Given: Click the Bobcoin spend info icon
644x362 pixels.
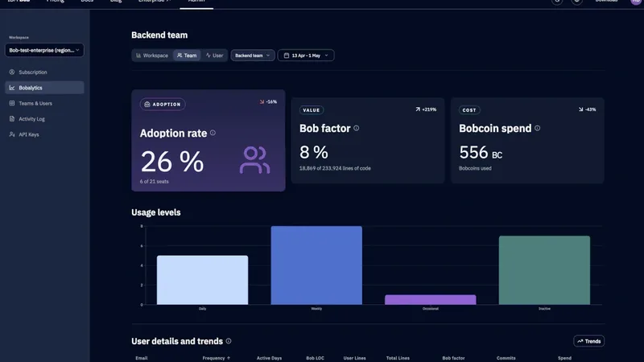Looking at the screenshot, I should point(537,128).
